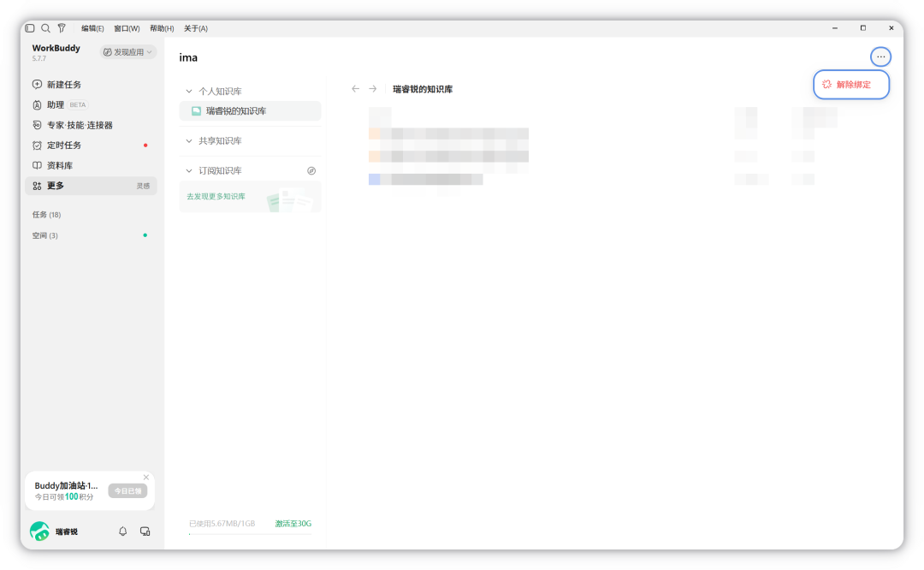This screenshot has height=570, width=924.
Task: Toggle the sidebar panel icon in title bar
Action: (29, 28)
